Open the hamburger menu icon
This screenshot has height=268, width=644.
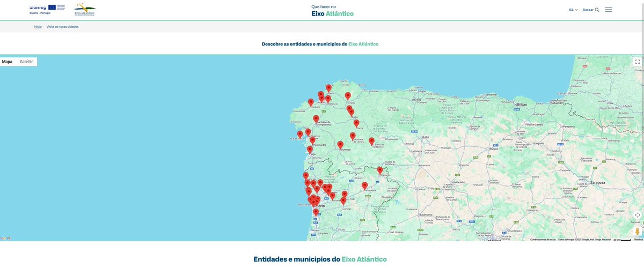click(608, 10)
